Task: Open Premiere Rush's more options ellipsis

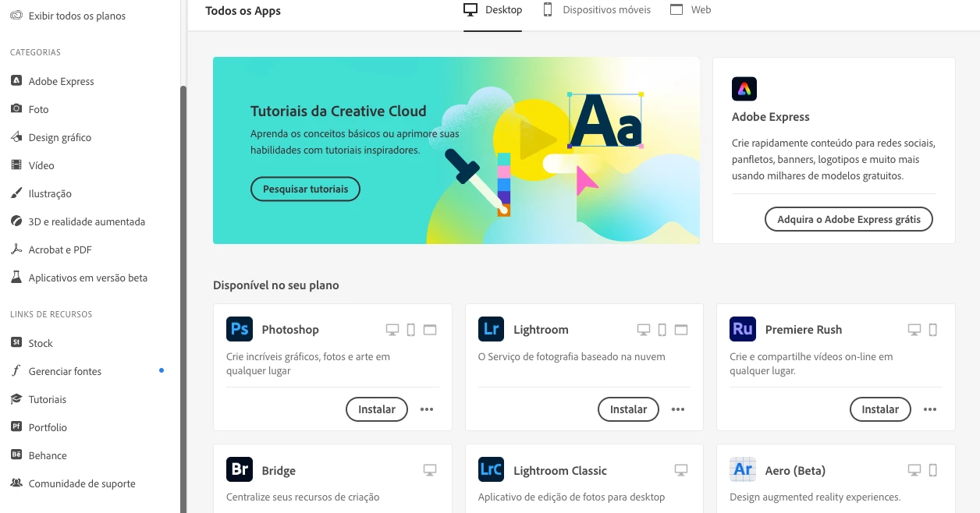Action: pyautogui.click(x=930, y=409)
